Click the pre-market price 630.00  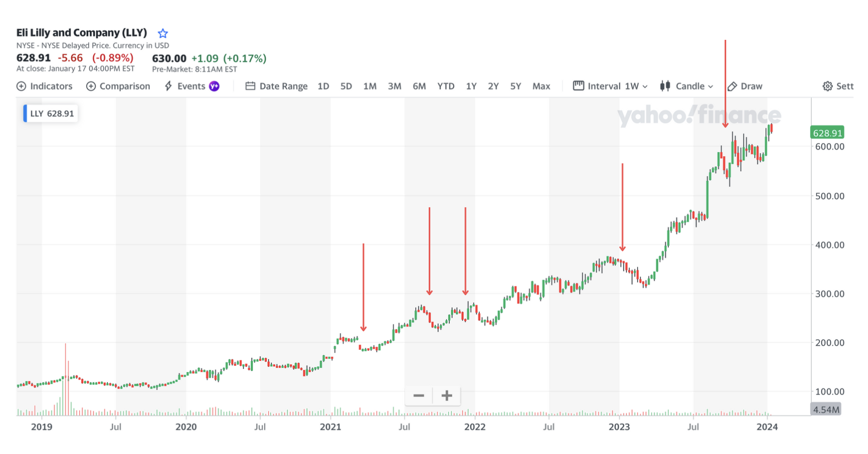tap(169, 58)
